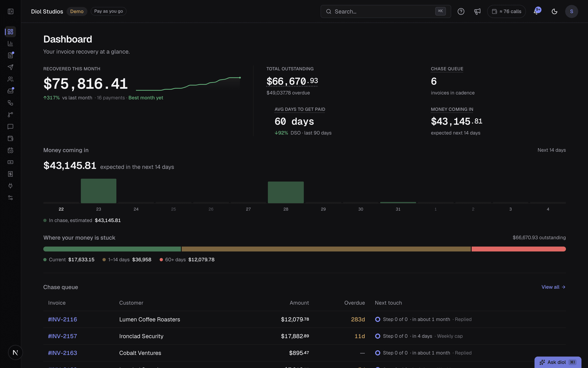
Task: Click the Lumen Coffee Roasters customer cell
Action: pos(150,319)
